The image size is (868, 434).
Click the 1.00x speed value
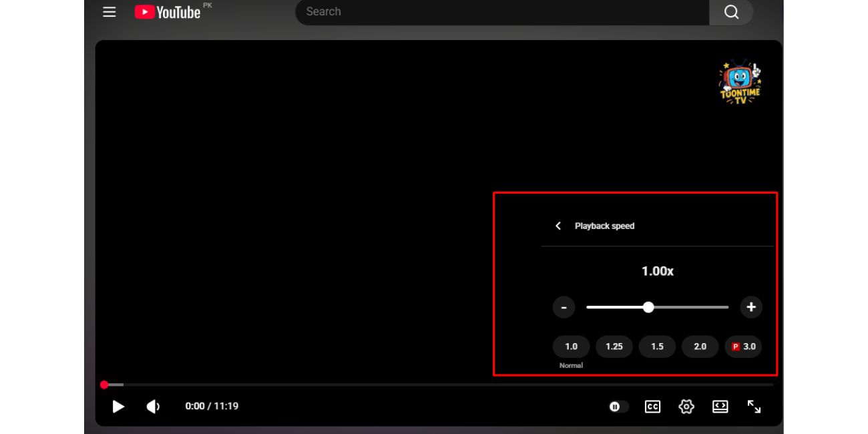(x=658, y=271)
